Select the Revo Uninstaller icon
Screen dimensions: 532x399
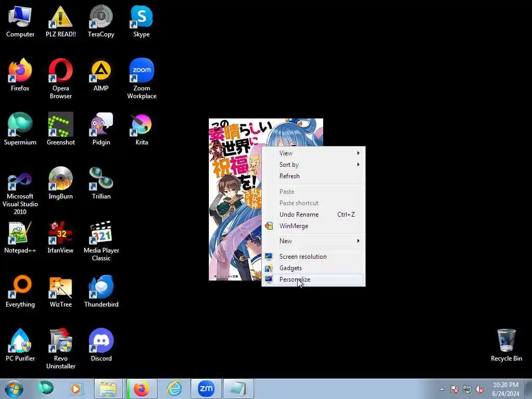click(x=60, y=349)
